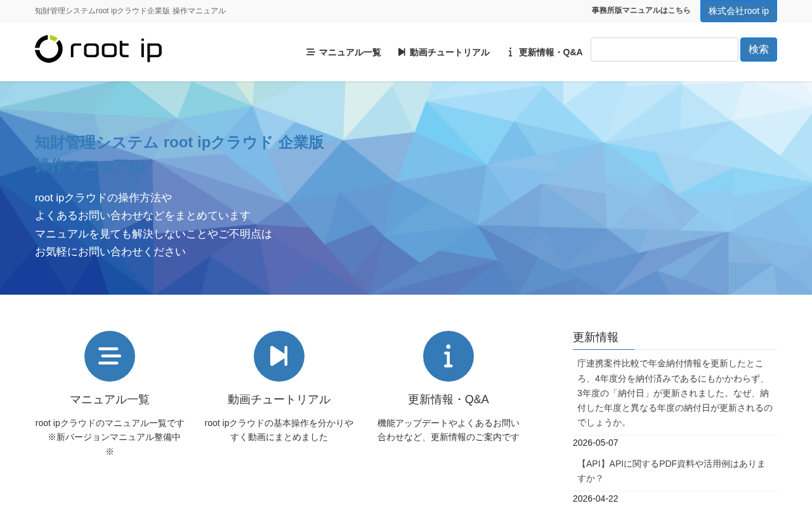
Task: Click the hero text お気軽にお問い合わせください
Action: point(110,251)
